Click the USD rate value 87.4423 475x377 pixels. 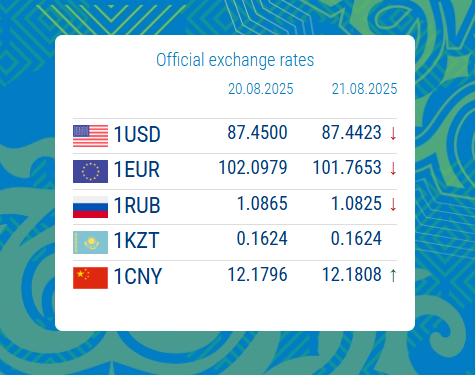pos(351,132)
